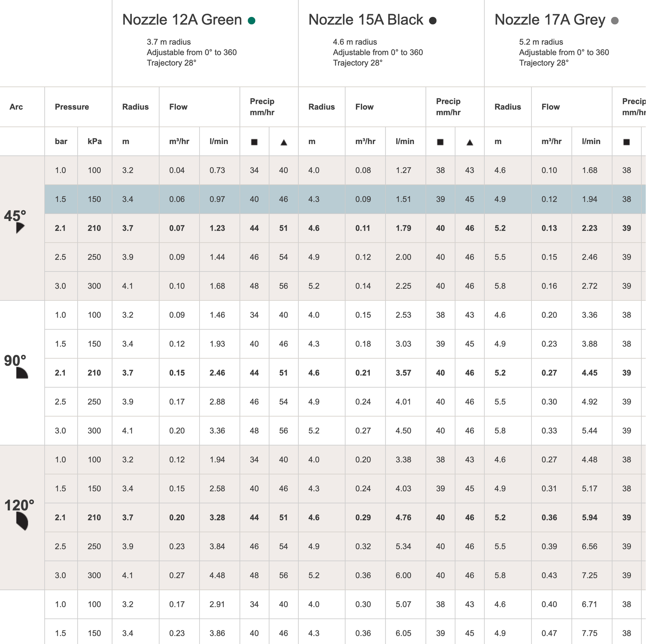Click the black dot beside Nozzle 15A
Image resolution: width=646 pixels, height=644 pixels.
click(433, 21)
